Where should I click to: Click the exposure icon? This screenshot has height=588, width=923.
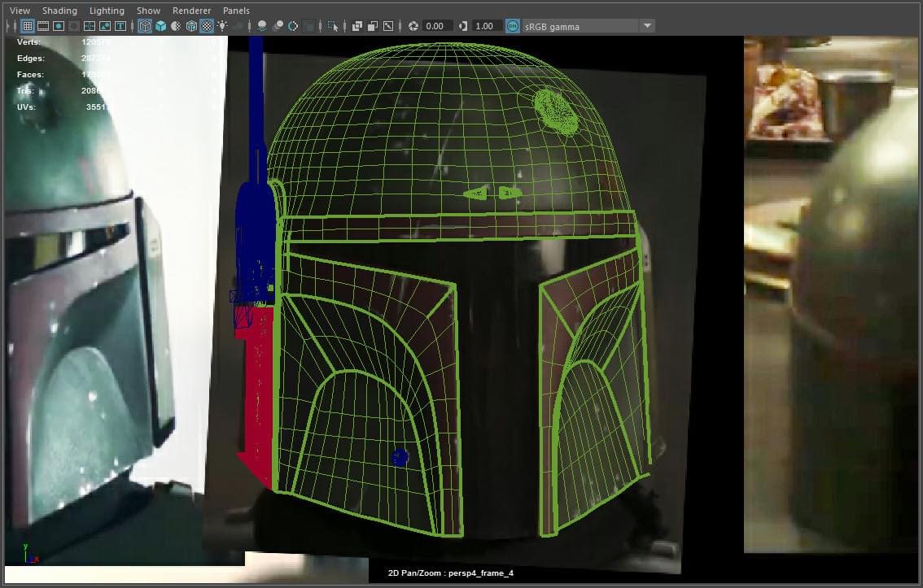pos(413,26)
